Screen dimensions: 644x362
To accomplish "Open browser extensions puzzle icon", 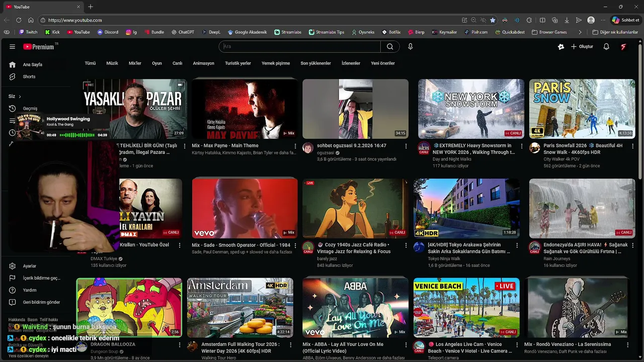I will point(529,20).
